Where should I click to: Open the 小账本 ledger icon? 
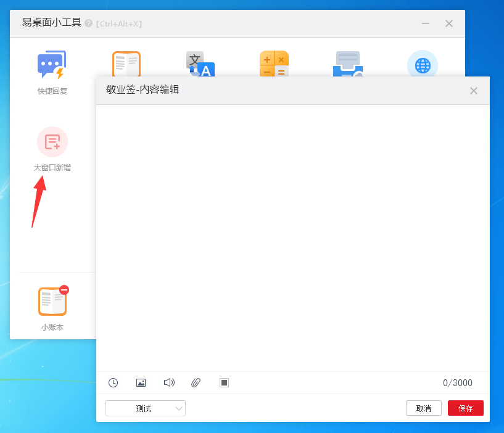tap(52, 302)
